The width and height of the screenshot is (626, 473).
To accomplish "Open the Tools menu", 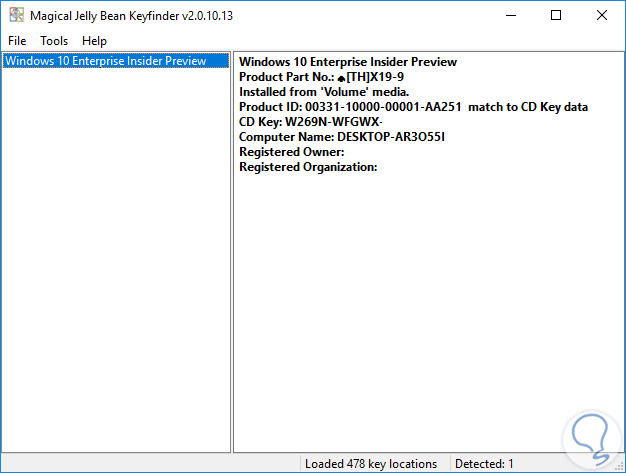I will point(54,41).
